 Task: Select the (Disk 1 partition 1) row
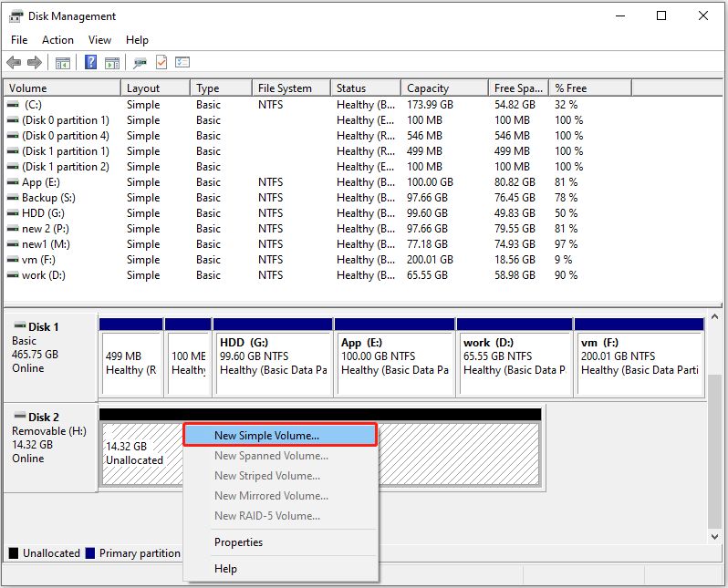319,151
